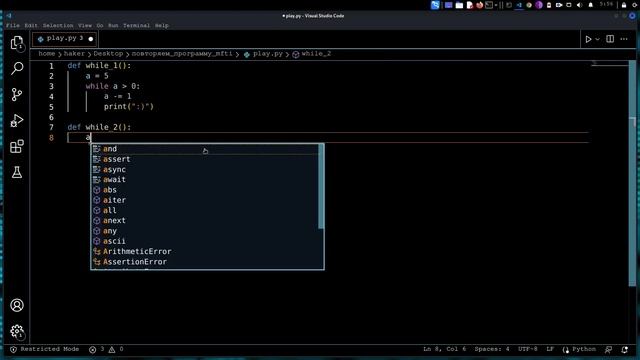Open the Terminal menu
640x360 pixels.
(136, 25)
